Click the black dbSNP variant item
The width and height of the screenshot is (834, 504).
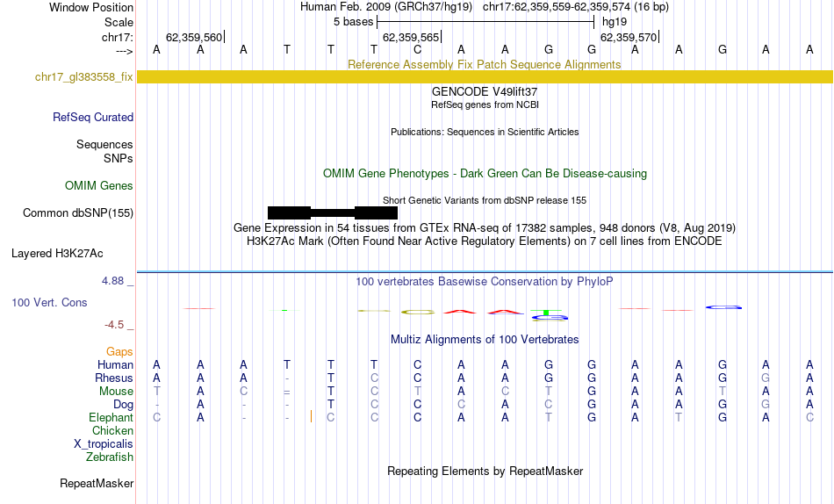point(333,212)
